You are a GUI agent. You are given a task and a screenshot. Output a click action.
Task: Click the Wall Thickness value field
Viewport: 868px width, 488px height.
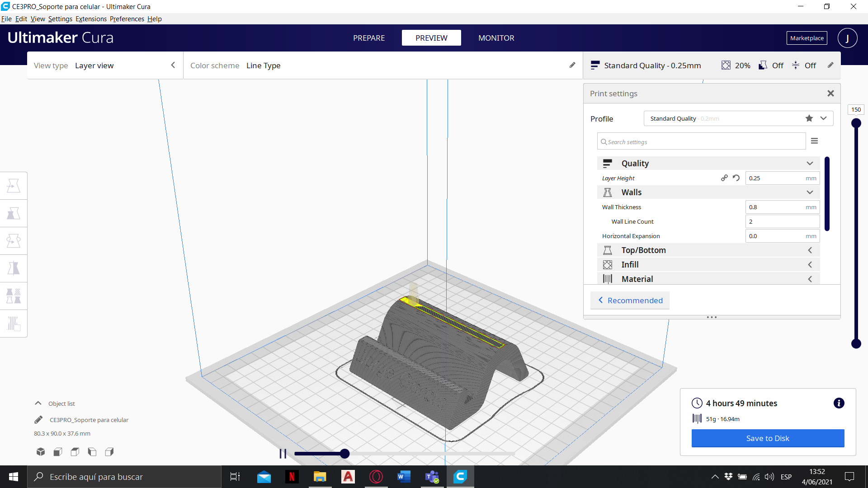(x=782, y=207)
